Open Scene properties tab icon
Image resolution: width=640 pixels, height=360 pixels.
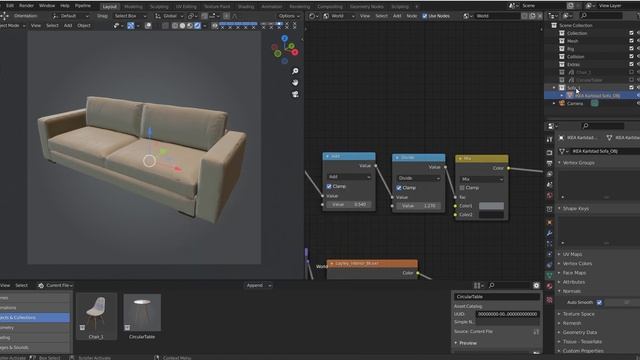[549, 185]
